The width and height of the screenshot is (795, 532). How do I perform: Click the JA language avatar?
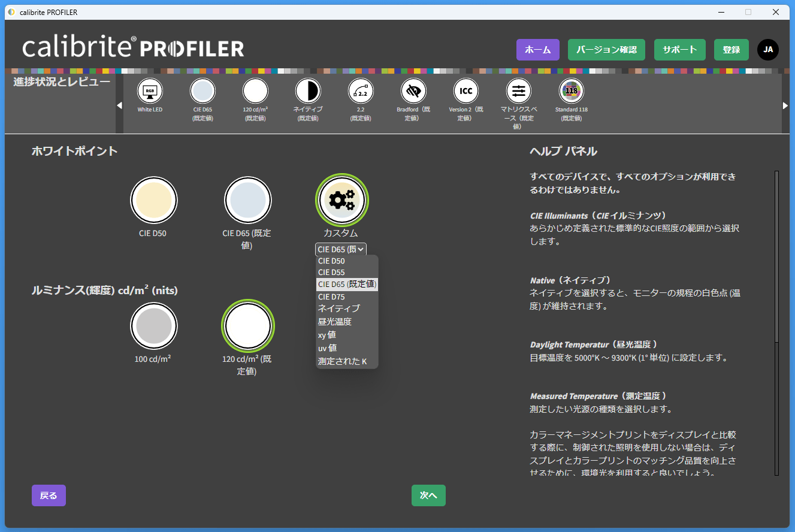[x=768, y=50]
